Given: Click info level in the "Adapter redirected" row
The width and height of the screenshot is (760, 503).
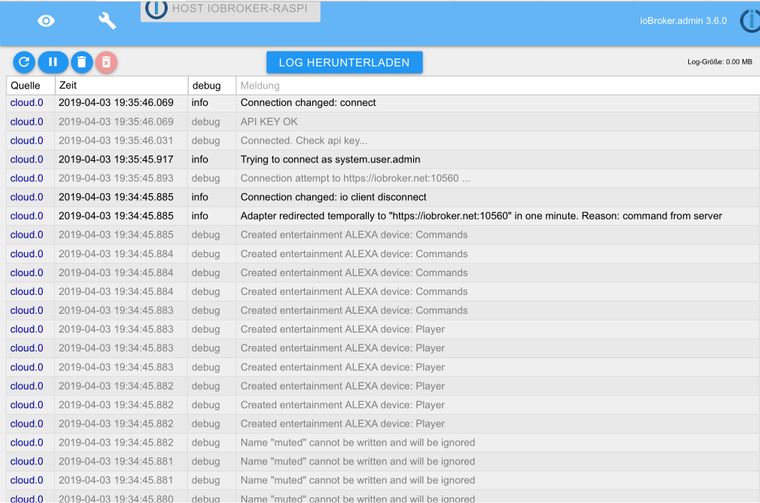Looking at the screenshot, I should [x=200, y=216].
